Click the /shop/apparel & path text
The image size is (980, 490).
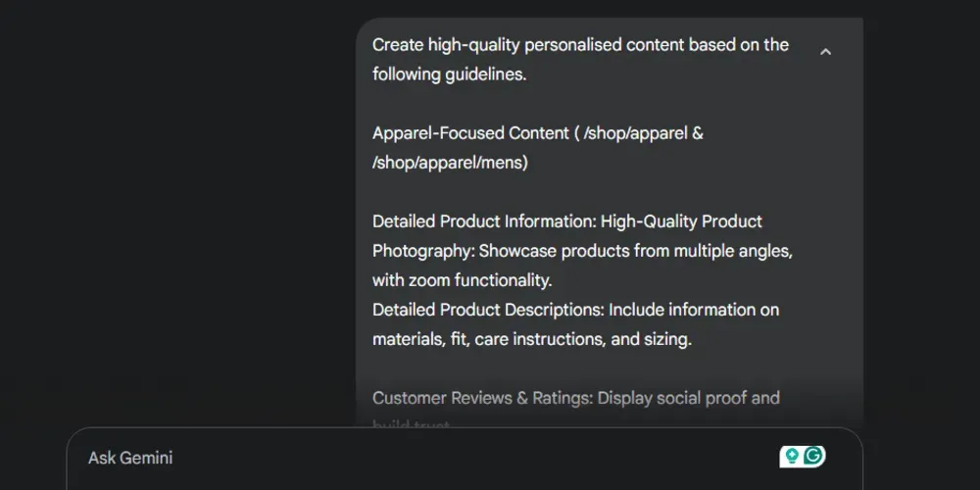tap(643, 133)
